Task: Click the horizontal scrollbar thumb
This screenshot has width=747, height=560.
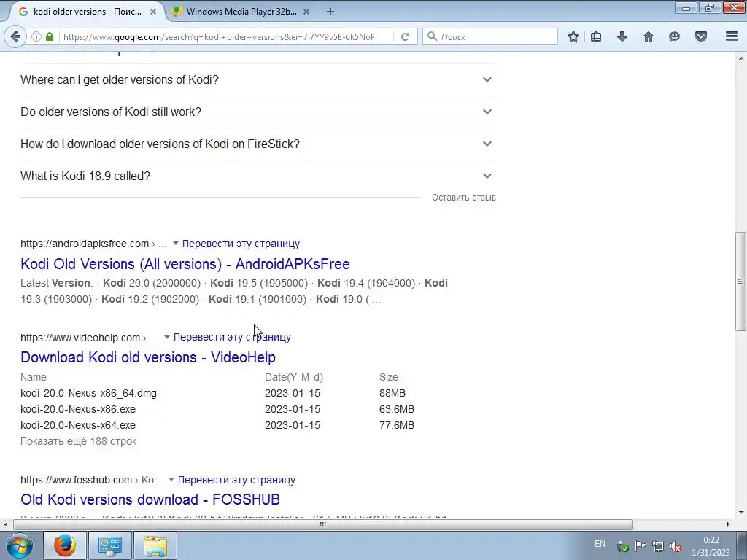Action: tap(323, 524)
